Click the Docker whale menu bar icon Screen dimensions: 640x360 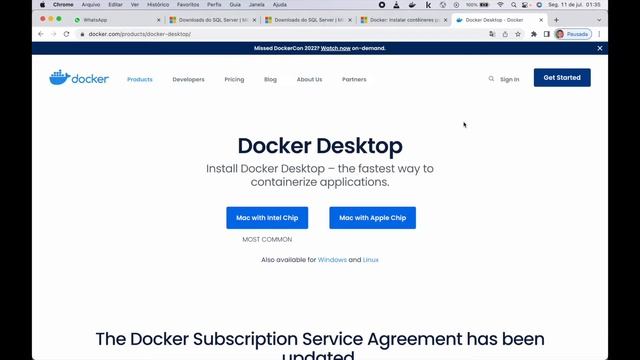(x=412, y=5)
